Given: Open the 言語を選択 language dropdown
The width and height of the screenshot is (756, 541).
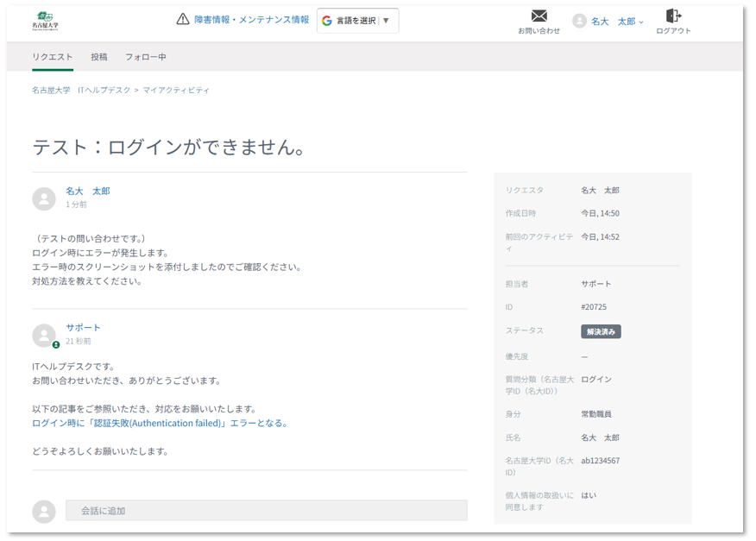Looking at the screenshot, I should click(358, 21).
